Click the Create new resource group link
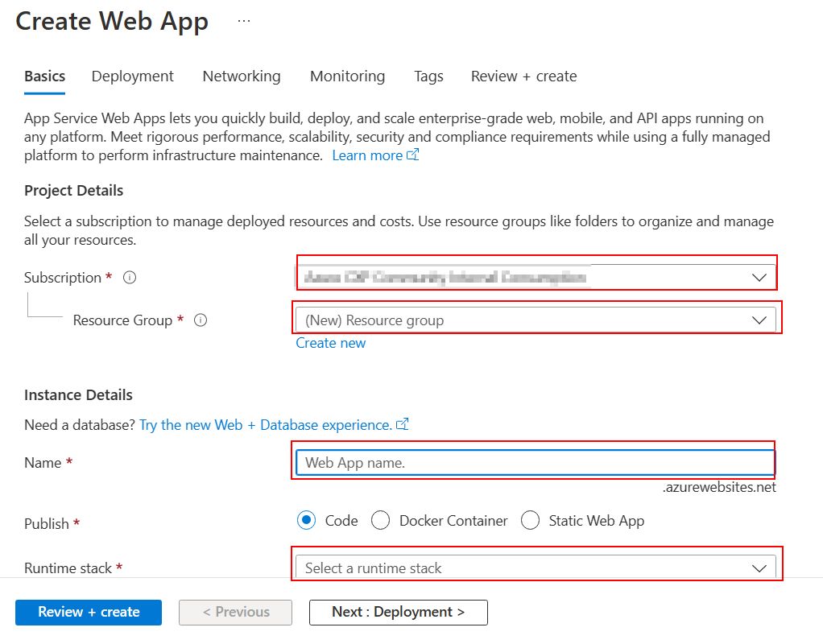This screenshot has height=644, width=823. click(x=330, y=343)
